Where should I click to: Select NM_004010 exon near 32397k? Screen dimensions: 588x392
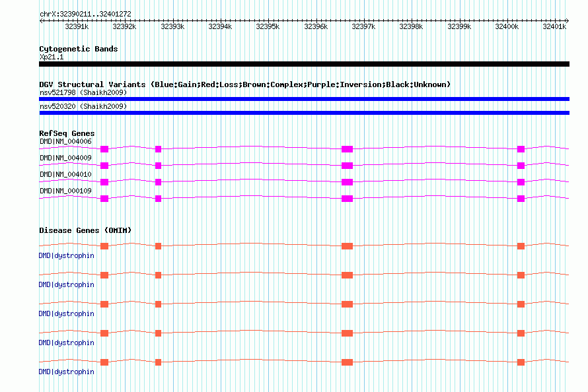click(x=348, y=182)
